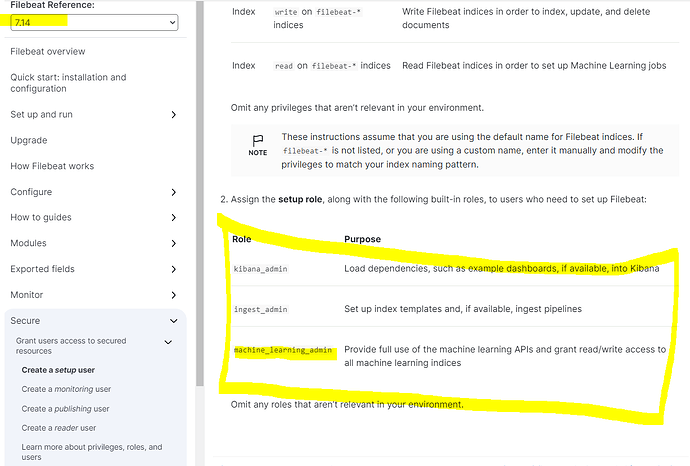Click the NOTE flag icon
The width and height of the screenshot is (690, 466).
pos(258,140)
